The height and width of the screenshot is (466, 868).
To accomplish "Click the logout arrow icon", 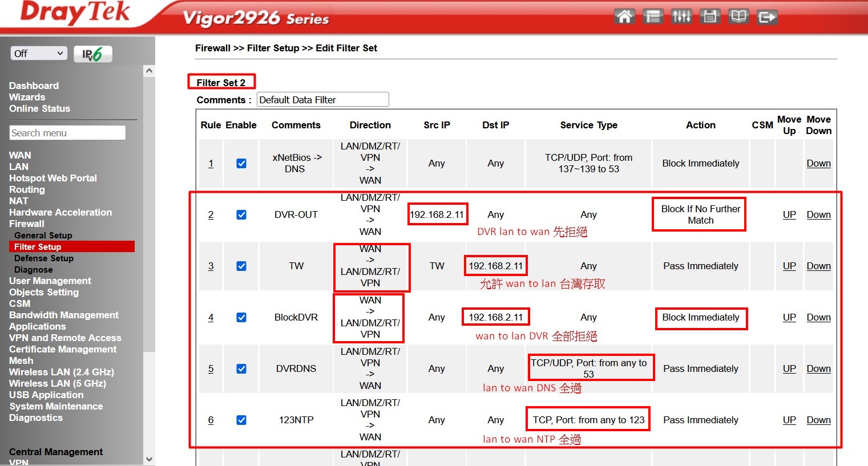I will pyautogui.click(x=767, y=17).
